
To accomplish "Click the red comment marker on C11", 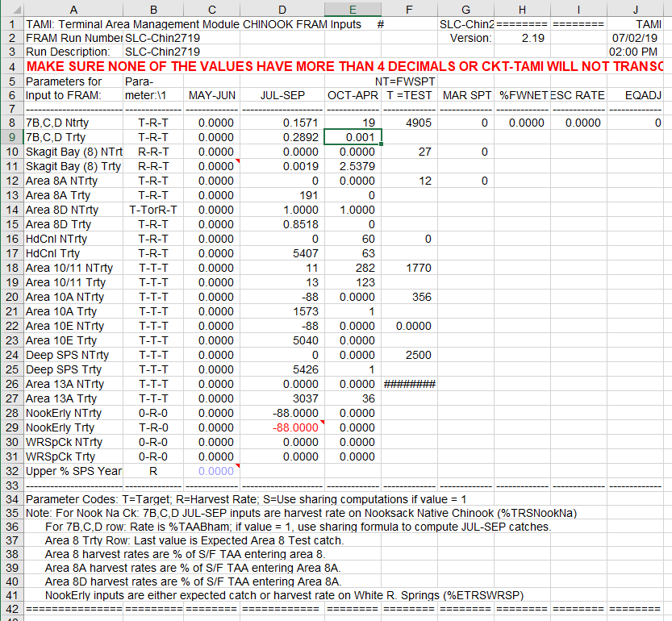I will coord(238,161).
